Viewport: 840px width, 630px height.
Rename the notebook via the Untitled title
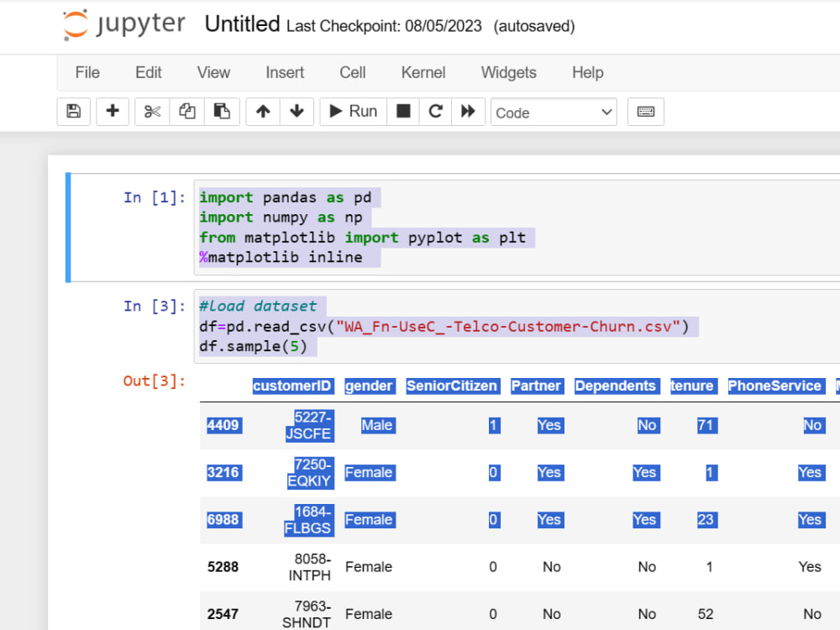click(x=242, y=24)
